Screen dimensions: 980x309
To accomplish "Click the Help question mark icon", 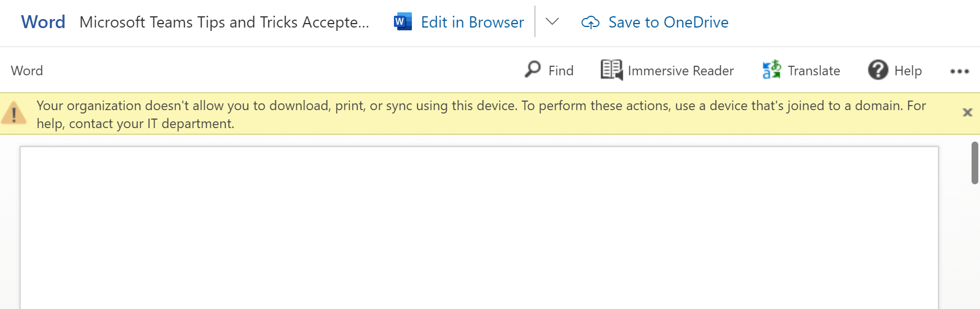I will click(x=878, y=70).
